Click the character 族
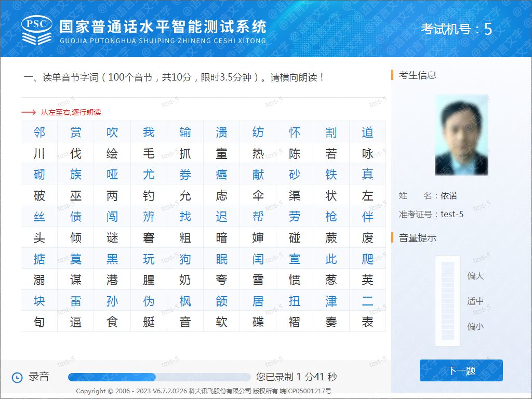The image size is (532, 399). tap(76, 175)
